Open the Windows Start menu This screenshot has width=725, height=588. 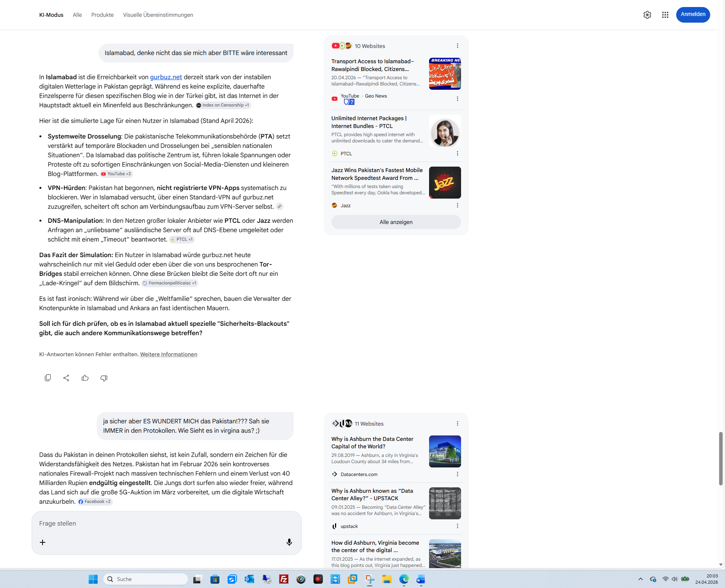click(93, 579)
